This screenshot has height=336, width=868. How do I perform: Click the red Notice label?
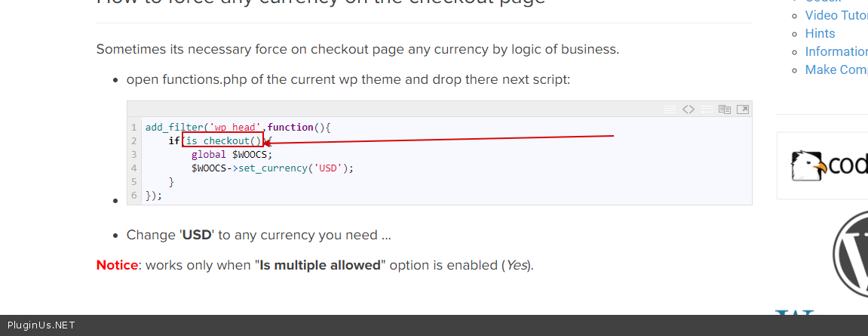point(117,265)
